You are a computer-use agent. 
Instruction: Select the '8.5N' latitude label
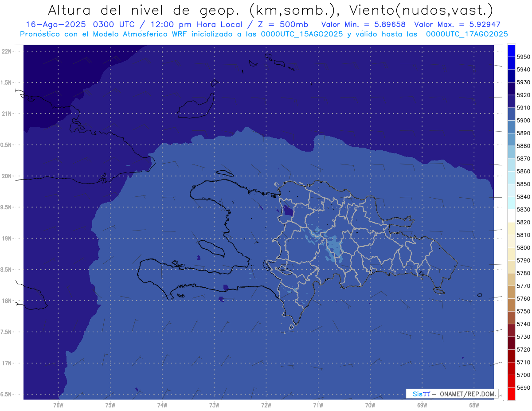(x=7, y=270)
